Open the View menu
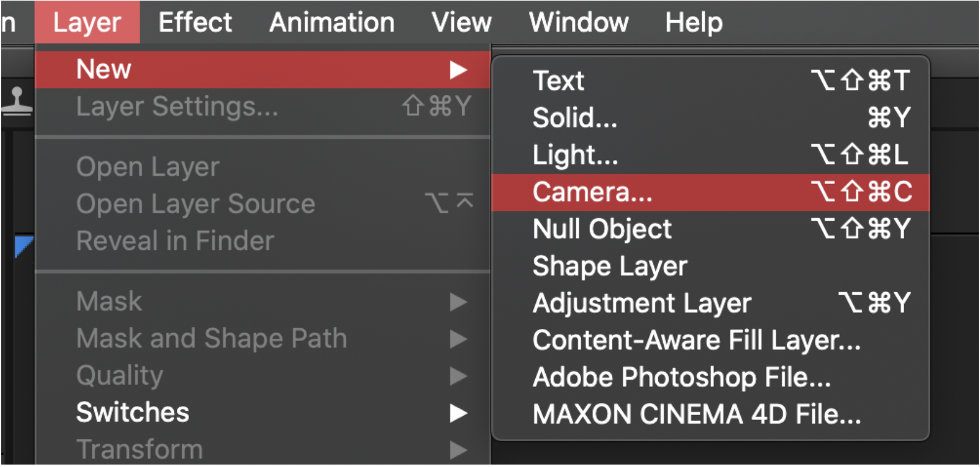 point(461,23)
